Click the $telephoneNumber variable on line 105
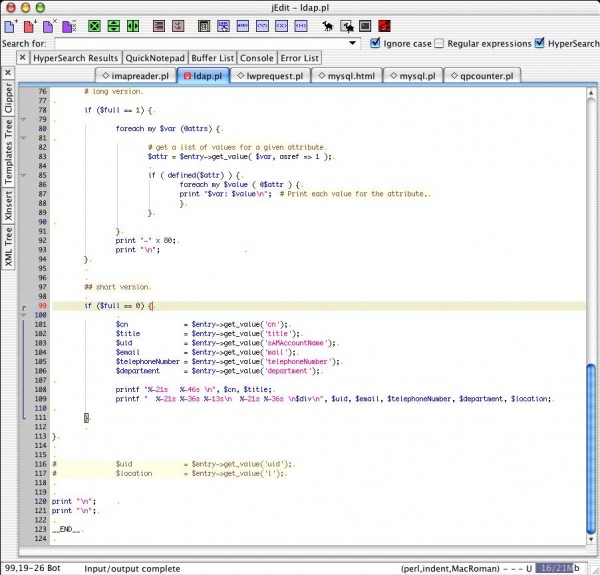 (x=147, y=362)
